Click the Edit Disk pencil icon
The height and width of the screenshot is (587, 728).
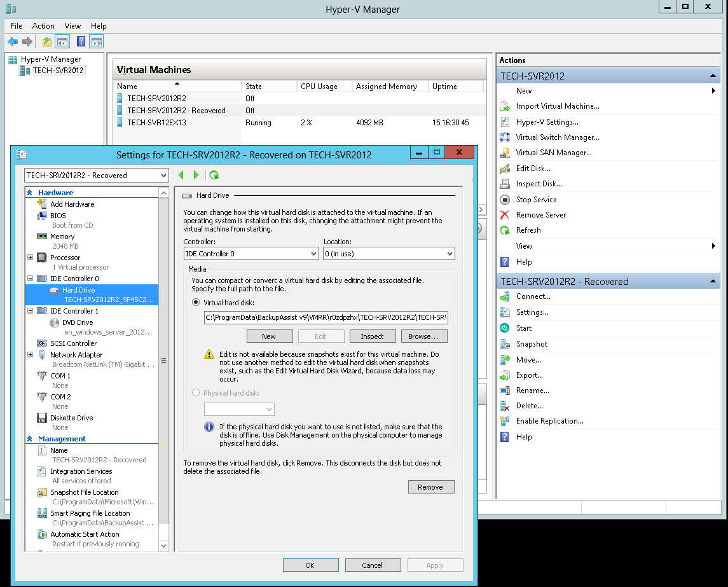point(505,169)
